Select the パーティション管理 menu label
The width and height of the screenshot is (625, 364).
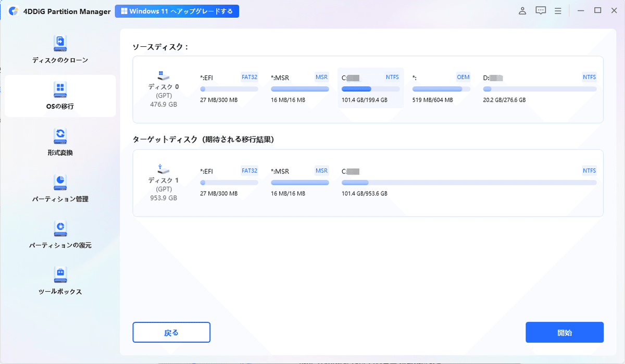[60, 199]
